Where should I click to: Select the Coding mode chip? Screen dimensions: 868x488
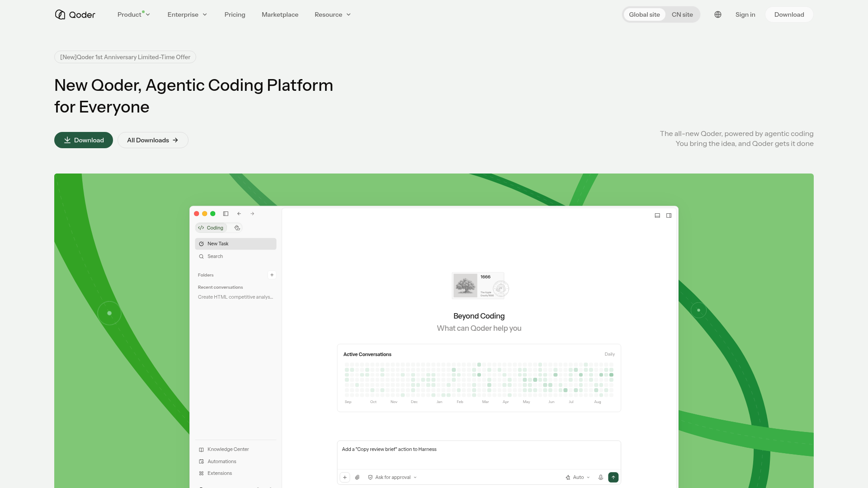[x=211, y=228]
